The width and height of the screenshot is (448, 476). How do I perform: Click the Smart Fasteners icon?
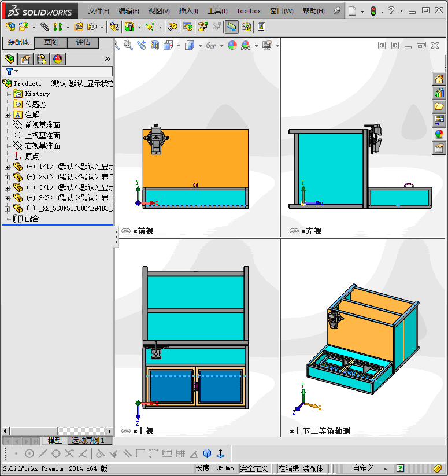pyautogui.click(x=79, y=27)
